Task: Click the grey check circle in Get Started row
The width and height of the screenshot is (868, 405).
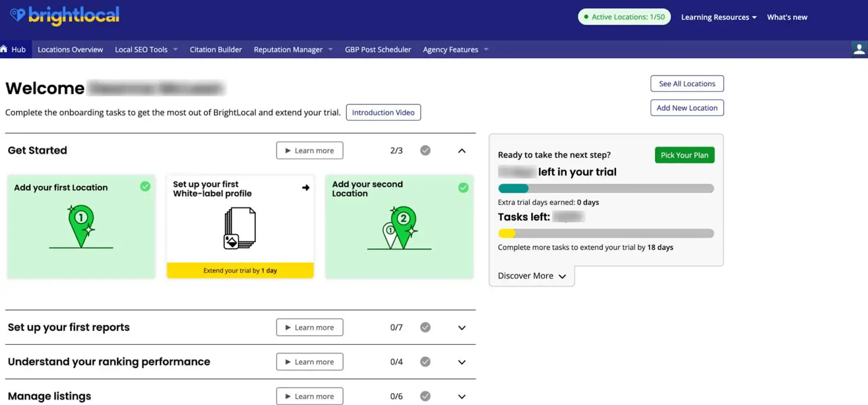Action: click(425, 150)
